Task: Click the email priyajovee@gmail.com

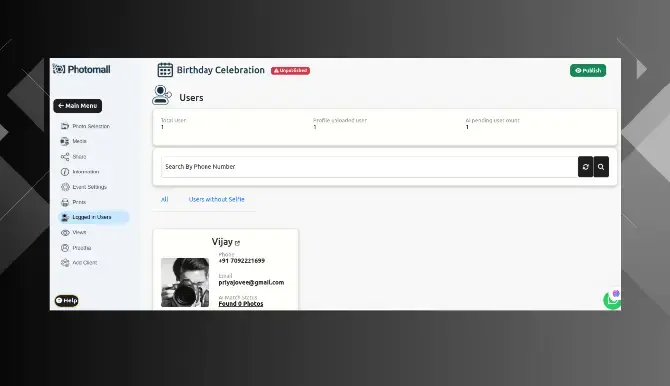Action: click(x=251, y=283)
